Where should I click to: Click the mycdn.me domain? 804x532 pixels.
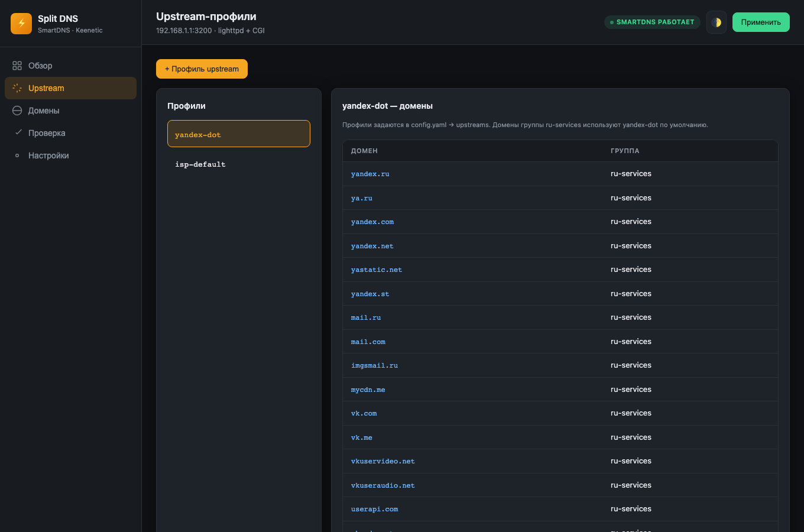368,390
